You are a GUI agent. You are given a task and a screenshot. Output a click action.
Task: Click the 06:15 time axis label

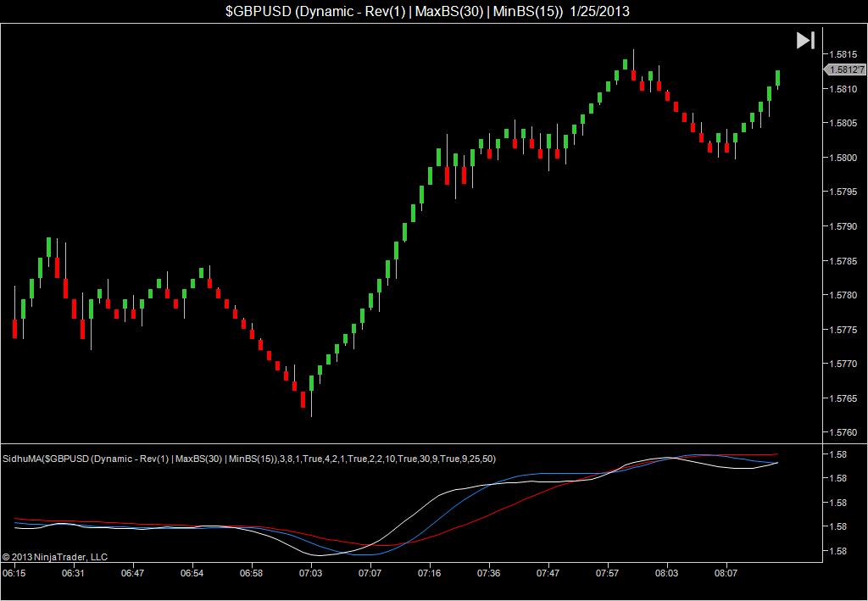pos(14,573)
